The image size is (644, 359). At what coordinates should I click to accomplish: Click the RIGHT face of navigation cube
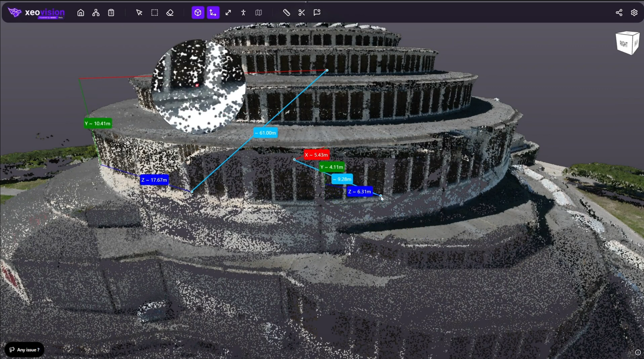(x=623, y=44)
